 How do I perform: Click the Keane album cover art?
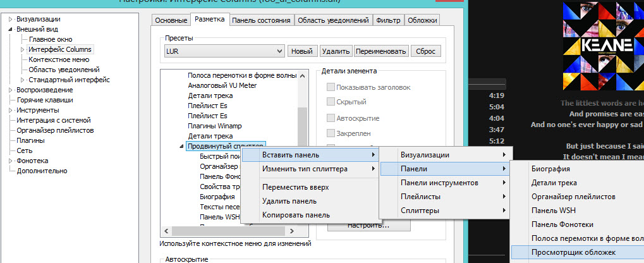[x=597, y=46]
